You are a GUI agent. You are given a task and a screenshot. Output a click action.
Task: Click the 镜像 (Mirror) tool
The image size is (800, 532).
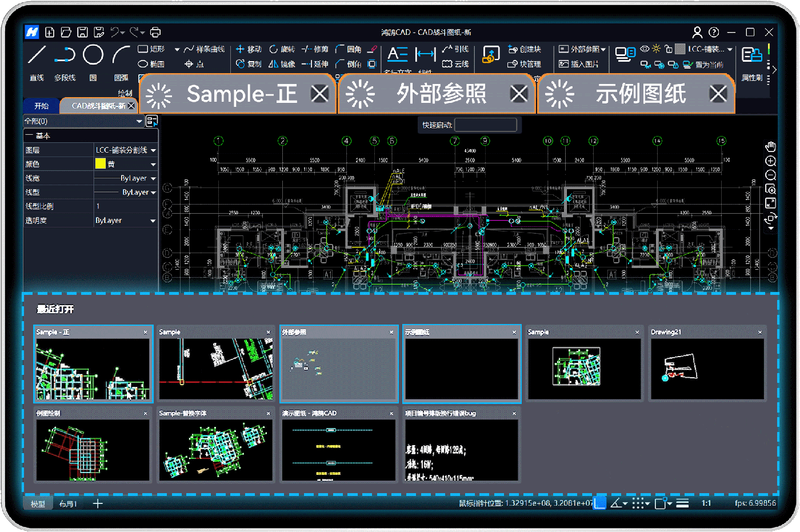coord(282,64)
